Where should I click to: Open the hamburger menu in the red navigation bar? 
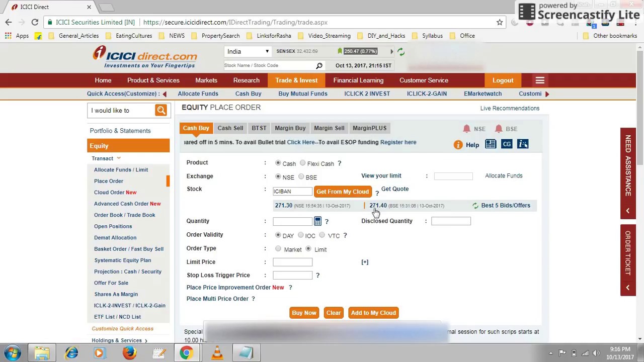540,80
